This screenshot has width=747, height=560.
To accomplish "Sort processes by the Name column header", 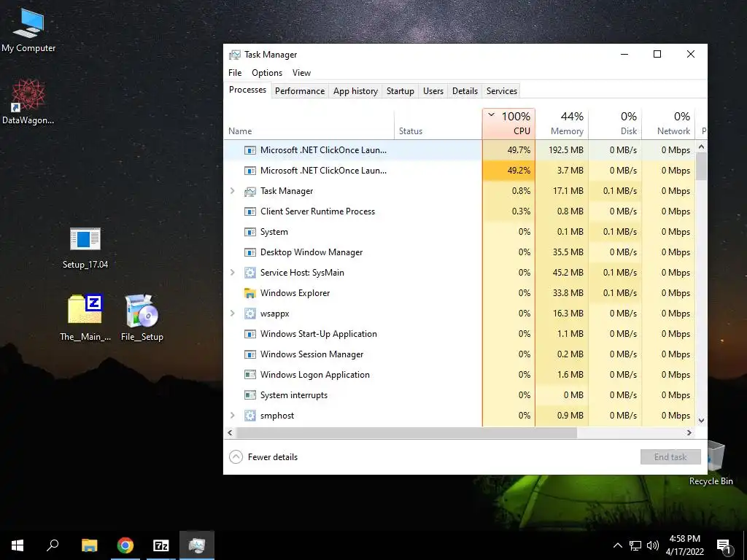I will tap(309, 124).
